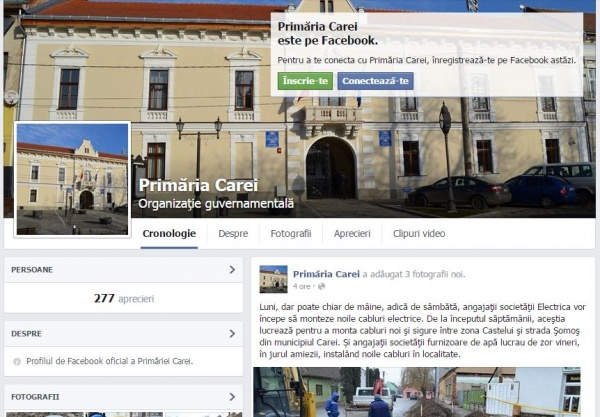Expand the Fotografii sidebar section chevron
This screenshot has height=417, width=600.
coord(232,397)
